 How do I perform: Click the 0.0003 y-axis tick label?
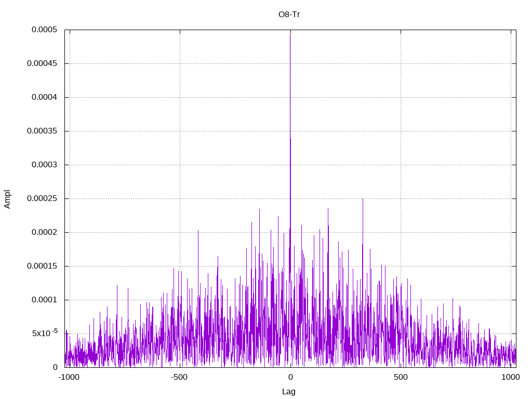click(x=45, y=165)
